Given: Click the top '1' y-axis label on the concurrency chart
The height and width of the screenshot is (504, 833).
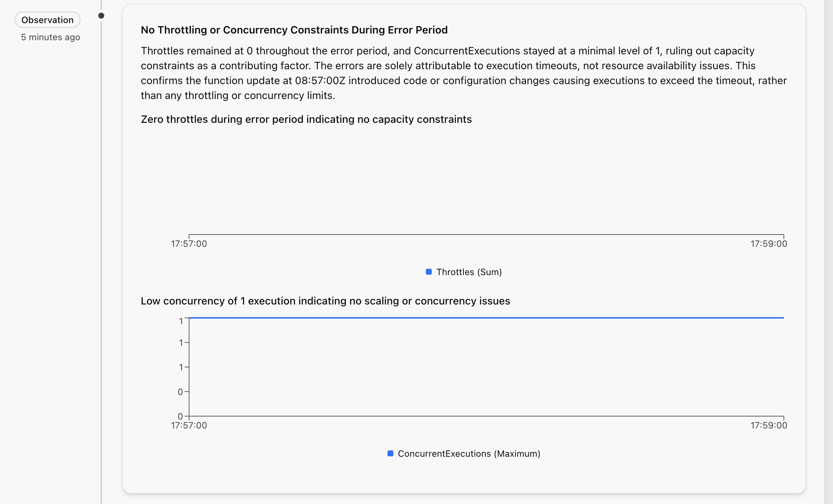Looking at the screenshot, I should click(181, 321).
